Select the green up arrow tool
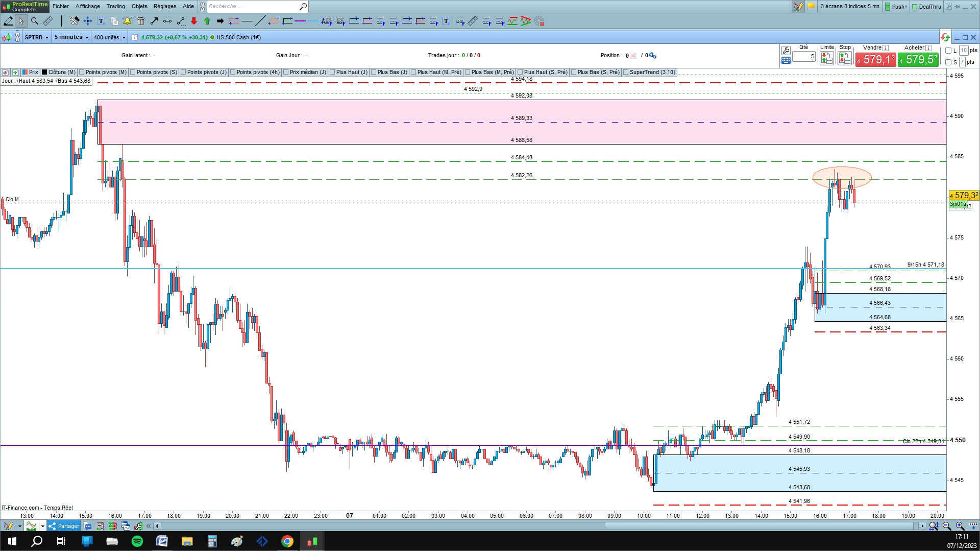Image resolution: width=980 pixels, height=551 pixels. coord(207,21)
